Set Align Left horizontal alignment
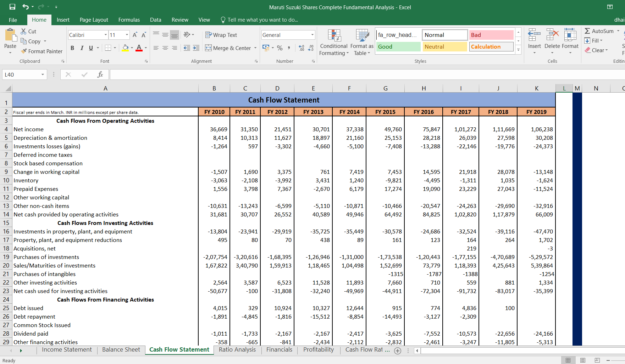This screenshot has width=625, height=364. (156, 48)
